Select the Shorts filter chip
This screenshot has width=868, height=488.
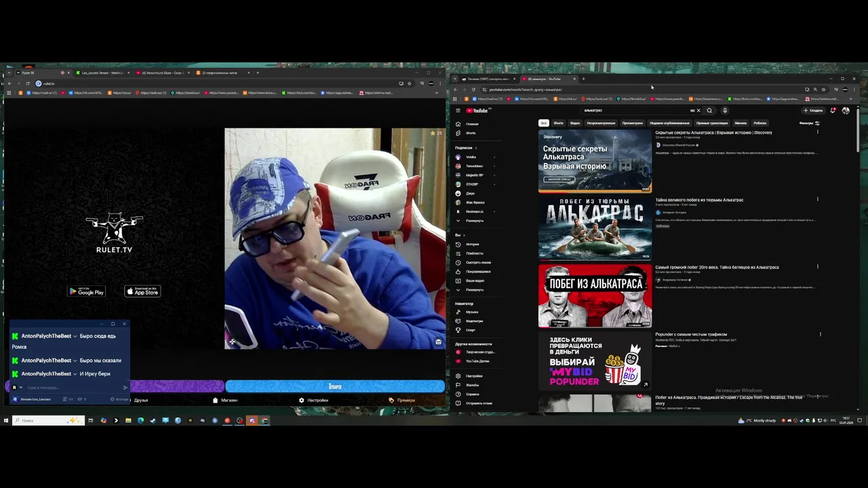point(558,123)
